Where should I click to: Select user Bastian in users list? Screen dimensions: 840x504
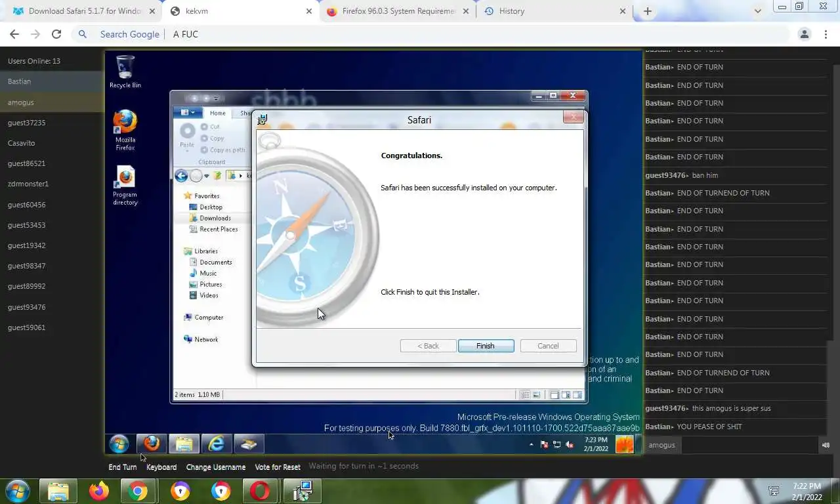tap(52, 81)
